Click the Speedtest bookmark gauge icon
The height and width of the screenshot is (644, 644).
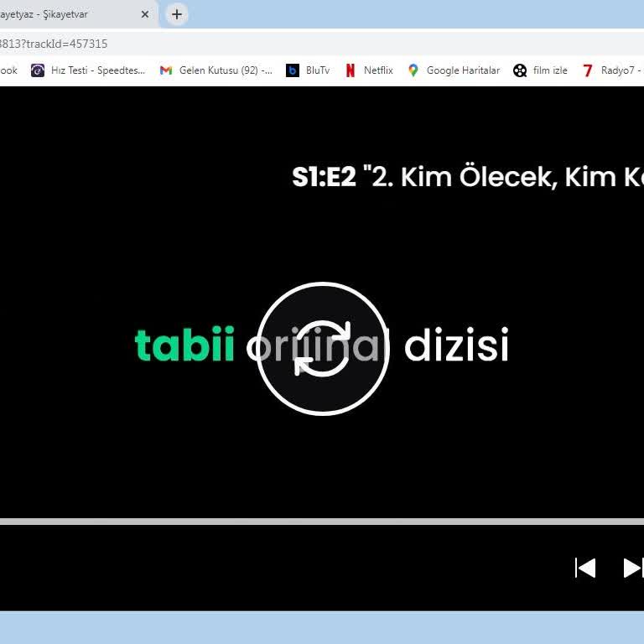click(x=38, y=70)
